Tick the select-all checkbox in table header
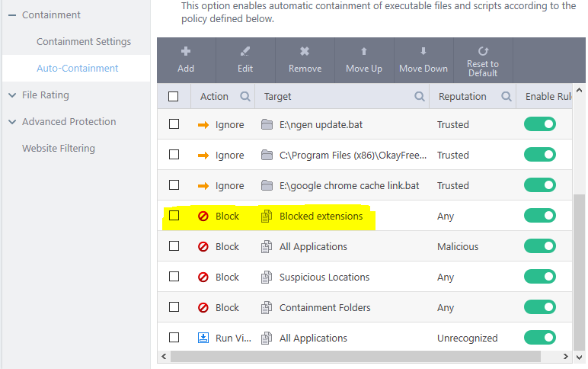This screenshot has width=588, height=369. coord(174,97)
